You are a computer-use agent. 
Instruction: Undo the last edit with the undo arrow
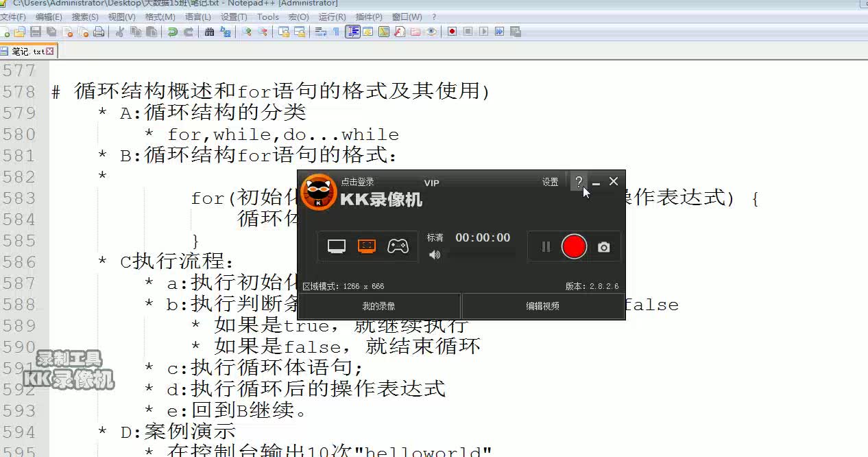point(173,31)
